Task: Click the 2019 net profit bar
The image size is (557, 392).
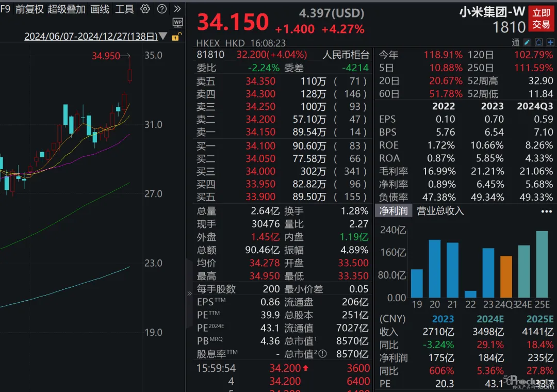Action: click(417, 283)
